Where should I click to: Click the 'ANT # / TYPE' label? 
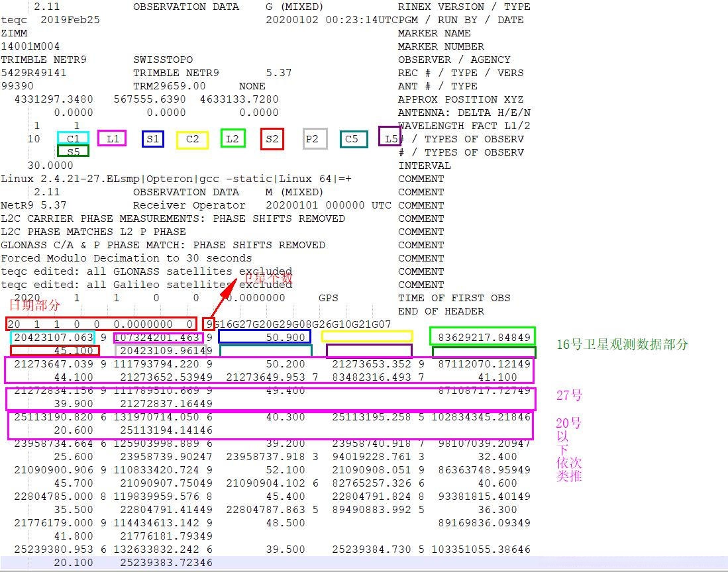tap(437, 86)
